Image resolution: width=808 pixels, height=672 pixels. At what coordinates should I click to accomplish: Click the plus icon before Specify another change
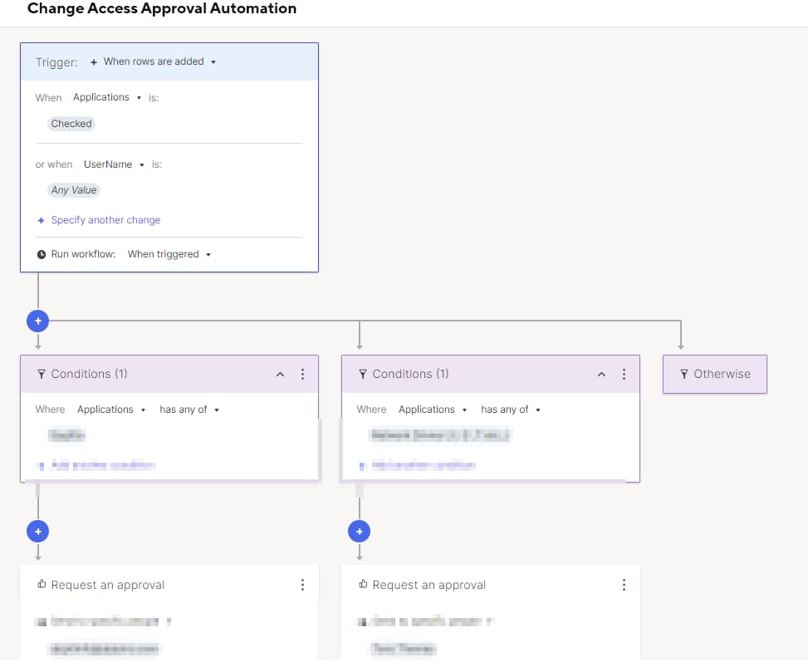pos(41,219)
